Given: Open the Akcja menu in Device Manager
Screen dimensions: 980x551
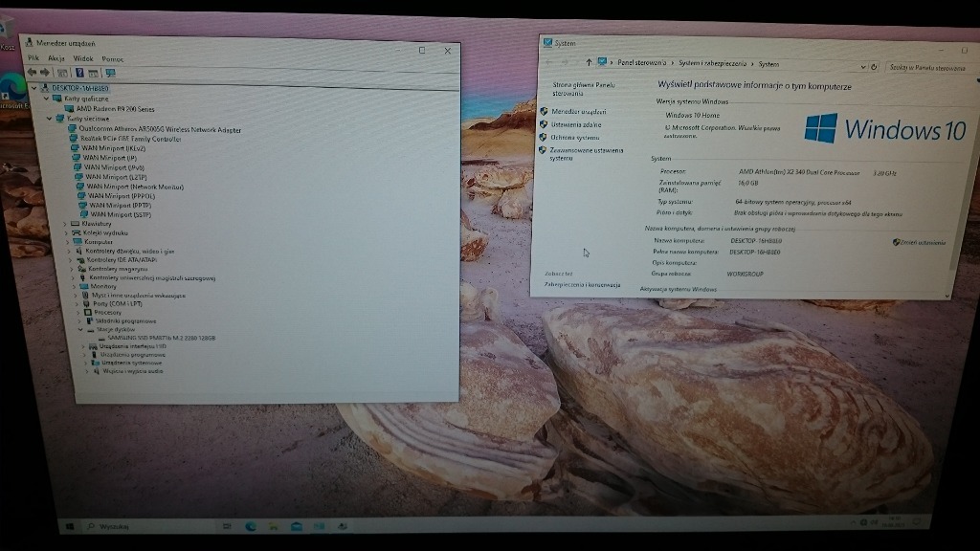Looking at the screenshot, I should pyautogui.click(x=56, y=58).
